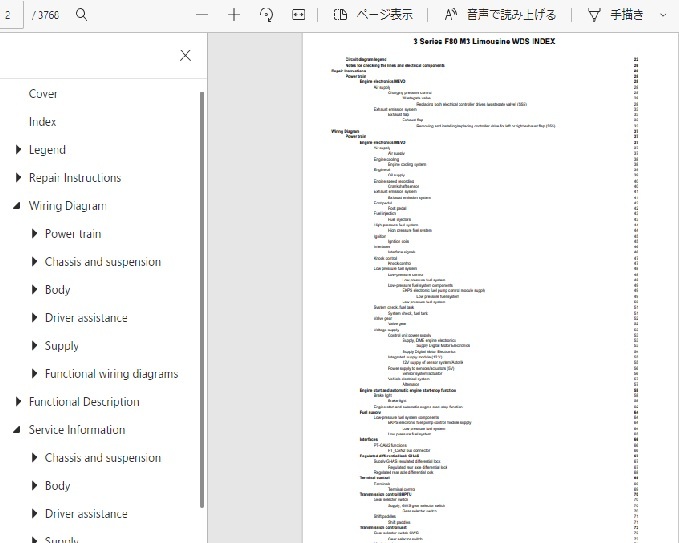Rotate the page with rotate icon

click(266, 15)
